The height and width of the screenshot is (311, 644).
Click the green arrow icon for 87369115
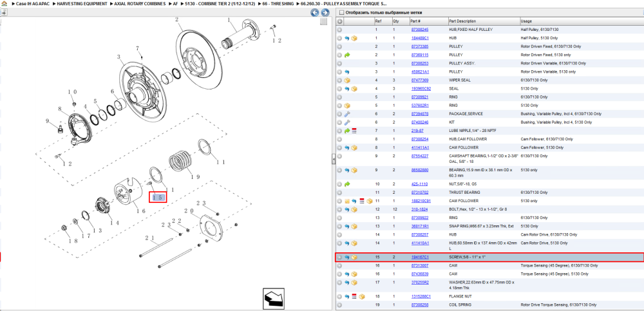coord(347,55)
